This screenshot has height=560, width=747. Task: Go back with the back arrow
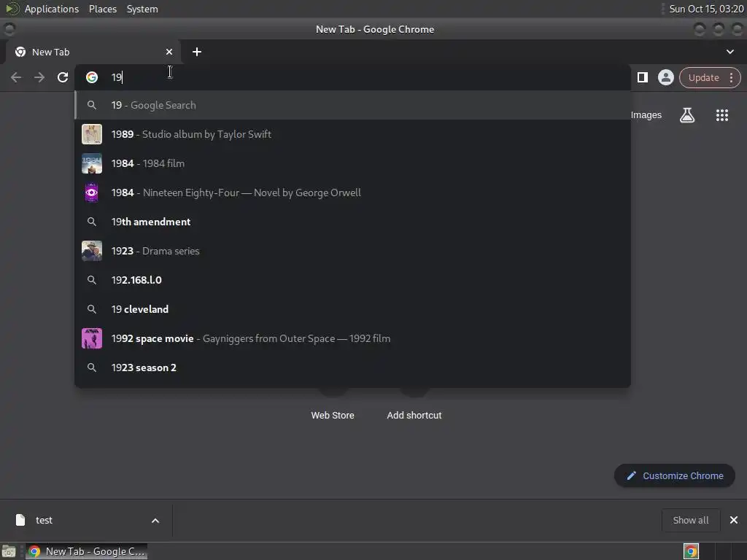click(x=16, y=77)
